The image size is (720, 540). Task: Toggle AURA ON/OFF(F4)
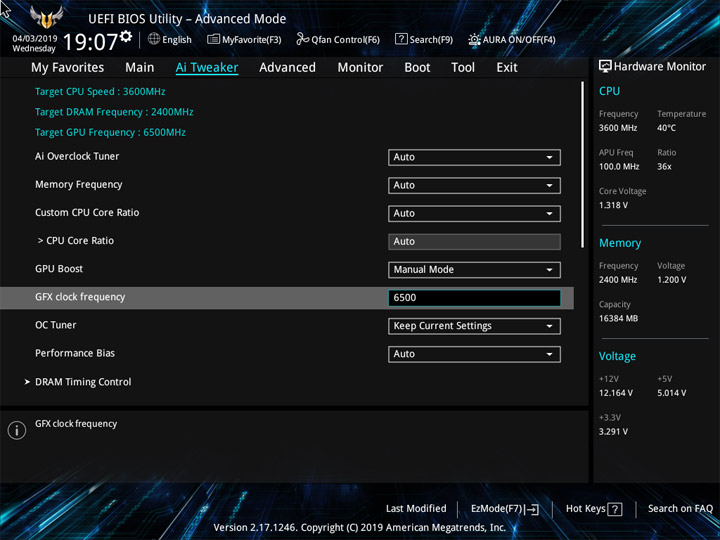pos(512,39)
